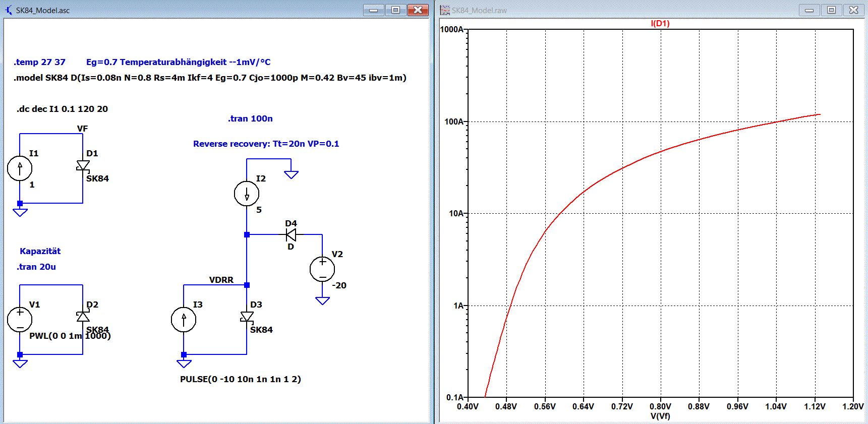This screenshot has width=868, height=424.
Task: Select the D4 diode symbol
Action: (x=291, y=234)
